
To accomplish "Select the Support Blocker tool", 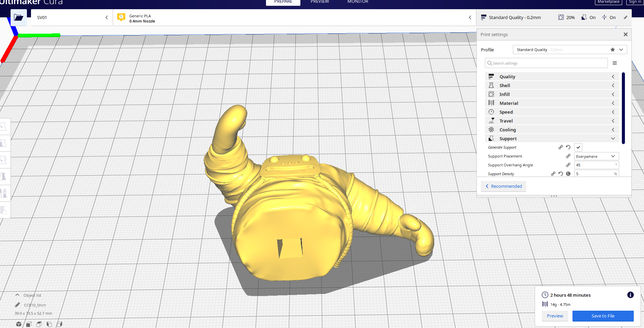I will [x=3, y=210].
